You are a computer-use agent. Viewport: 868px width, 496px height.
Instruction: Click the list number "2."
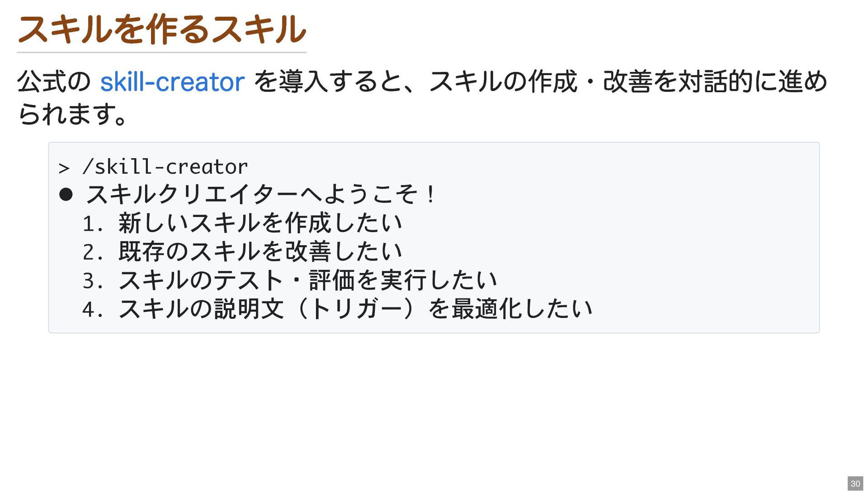[93, 253]
